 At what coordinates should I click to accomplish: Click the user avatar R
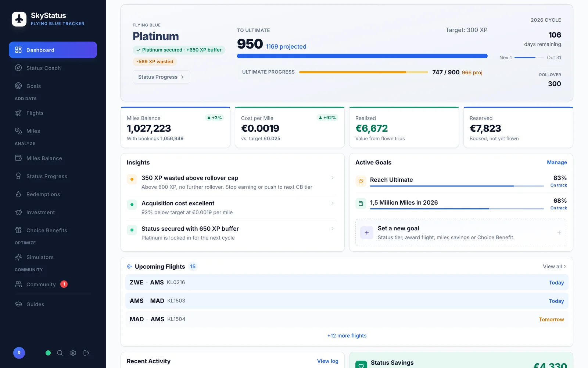point(19,353)
